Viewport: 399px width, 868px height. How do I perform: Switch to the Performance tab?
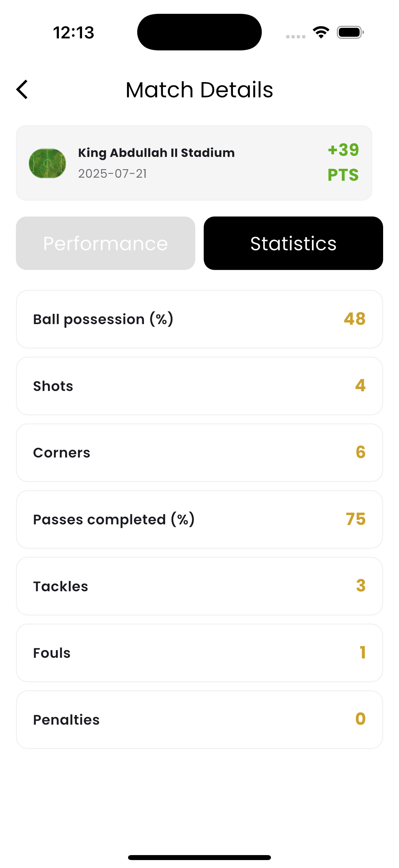(x=106, y=243)
